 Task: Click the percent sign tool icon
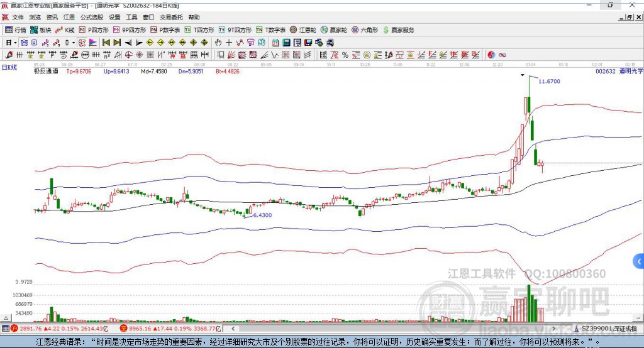pyautogui.click(x=345, y=55)
